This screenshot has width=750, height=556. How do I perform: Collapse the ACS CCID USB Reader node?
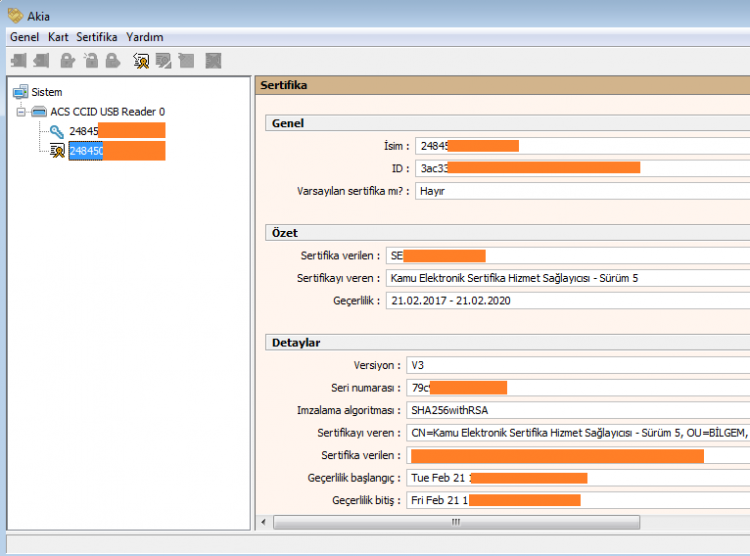21,112
